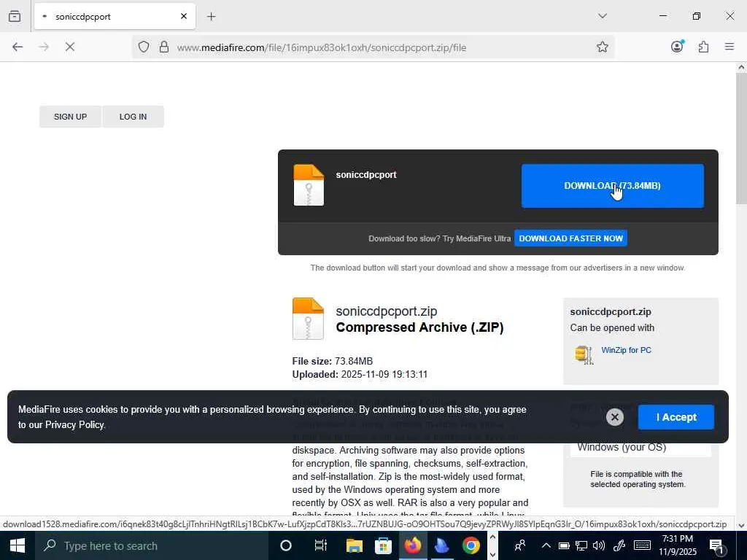Select the Compressed Archive (.ZIP) heading
747x560 pixels.
[419, 327]
